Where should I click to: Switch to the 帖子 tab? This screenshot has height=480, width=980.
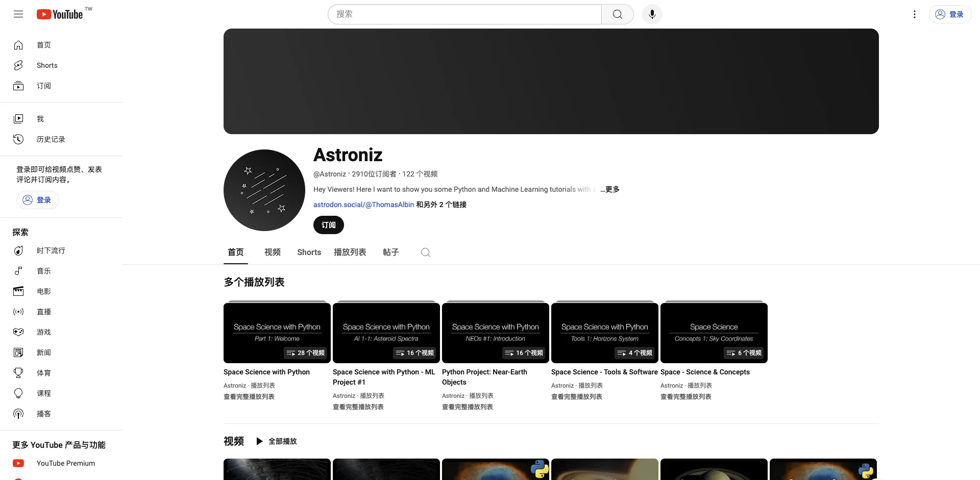[391, 252]
